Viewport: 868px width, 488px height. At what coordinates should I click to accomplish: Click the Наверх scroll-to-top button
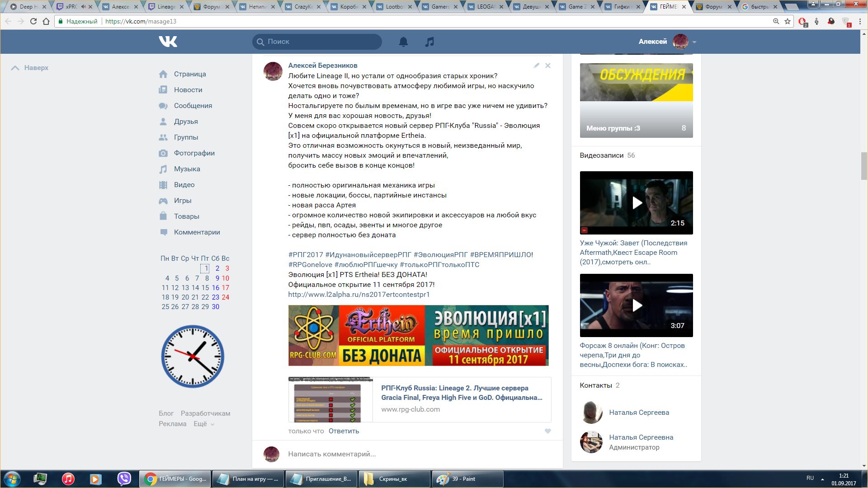pyautogui.click(x=30, y=68)
